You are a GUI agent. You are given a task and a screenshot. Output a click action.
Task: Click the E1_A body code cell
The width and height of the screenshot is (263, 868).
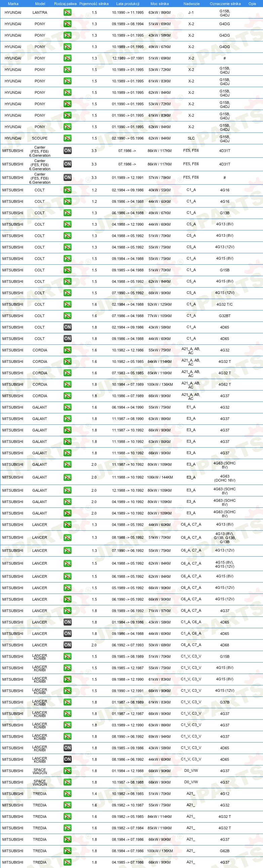point(191,407)
